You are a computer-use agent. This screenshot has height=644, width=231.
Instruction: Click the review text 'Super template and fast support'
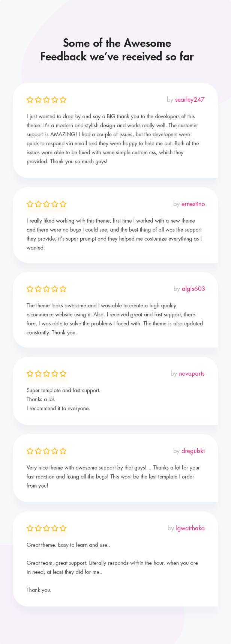(x=63, y=390)
